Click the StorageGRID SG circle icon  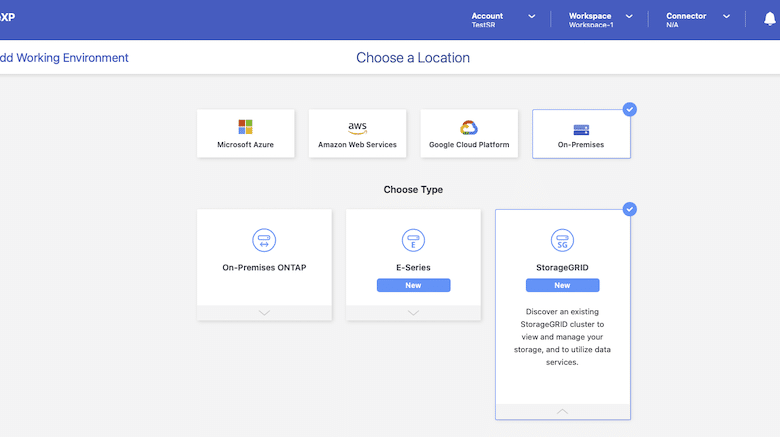point(562,240)
